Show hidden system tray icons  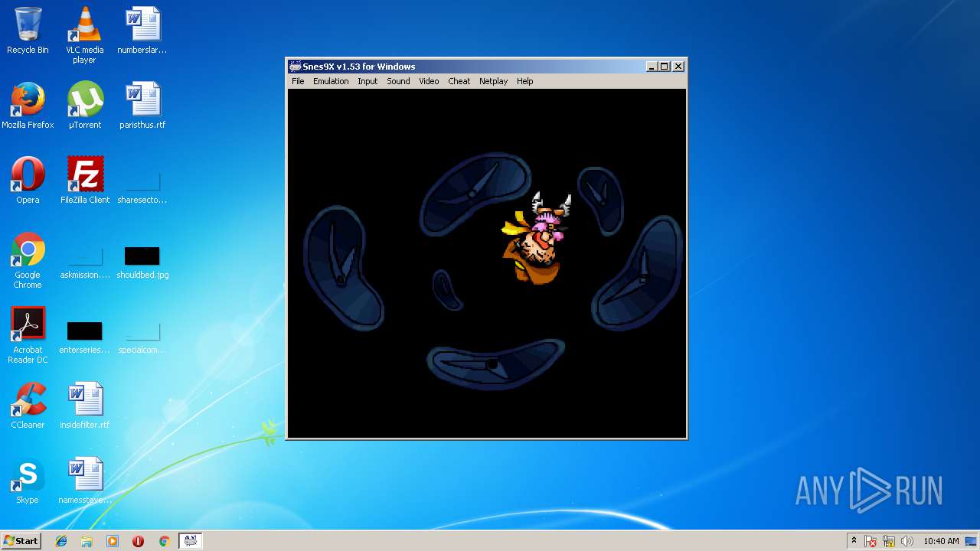tap(854, 541)
